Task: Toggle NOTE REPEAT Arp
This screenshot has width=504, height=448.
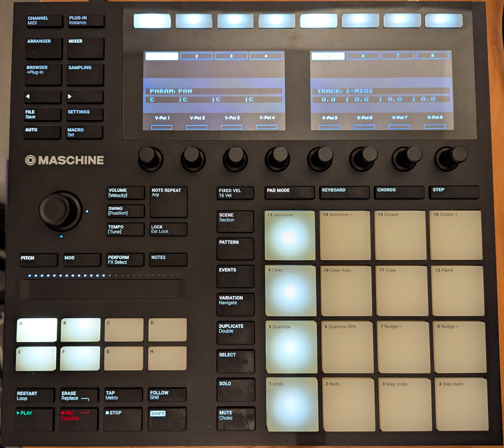Action: coord(168,202)
